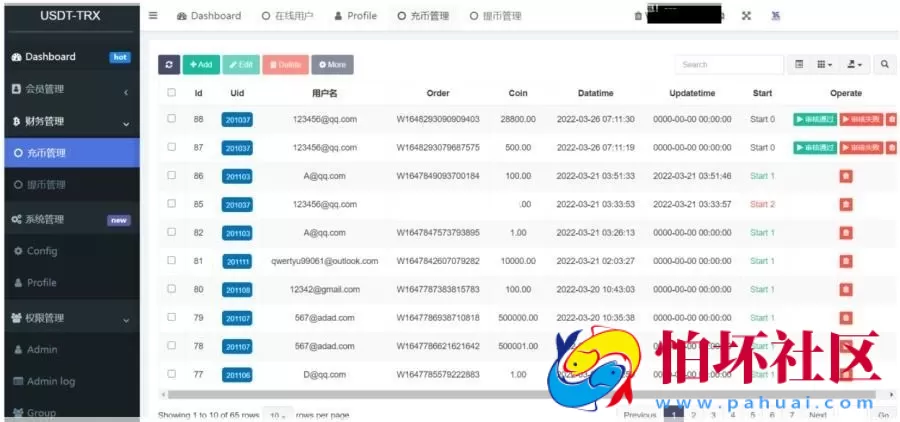The height and width of the screenshot is (422, 900).
Task: Open Uid badge 201111 in row 81
Action: 237,262
